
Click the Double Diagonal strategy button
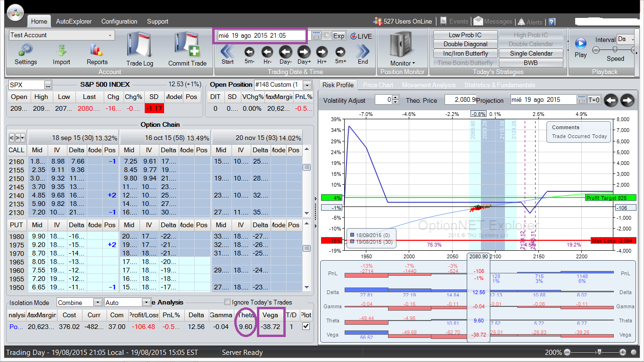(465, 44)
